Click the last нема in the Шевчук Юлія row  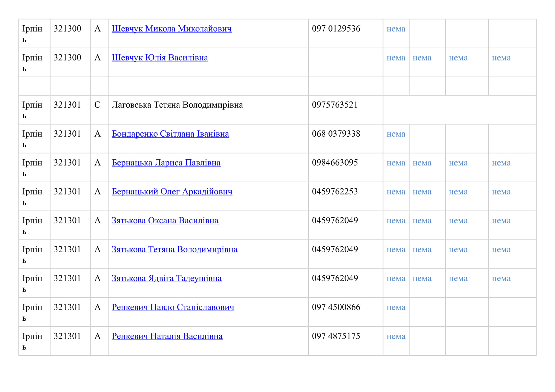[501, 58]
